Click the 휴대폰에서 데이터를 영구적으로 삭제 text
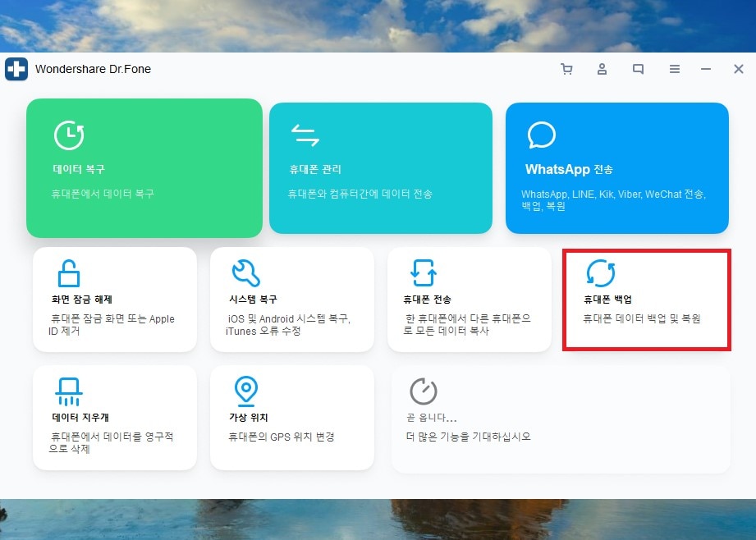756x540 pixels. tap(111, 442)
